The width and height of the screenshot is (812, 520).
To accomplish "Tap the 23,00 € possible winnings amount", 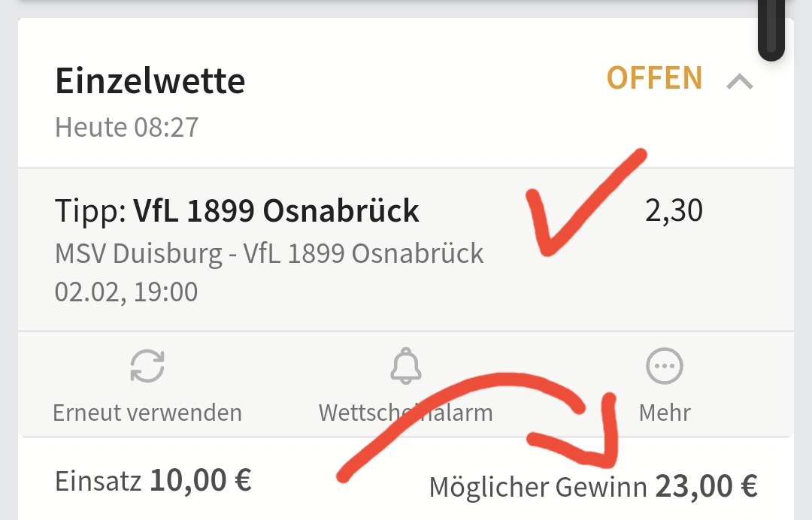I will pos(706,485).
